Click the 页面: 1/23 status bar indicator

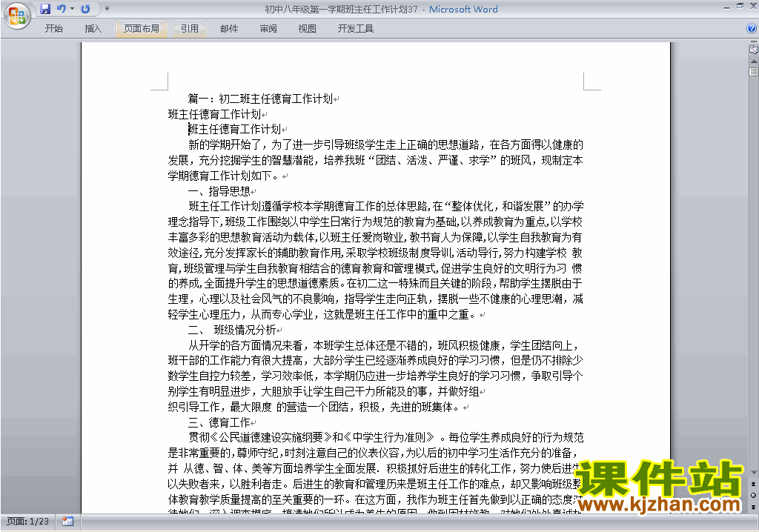click(27, 522)
